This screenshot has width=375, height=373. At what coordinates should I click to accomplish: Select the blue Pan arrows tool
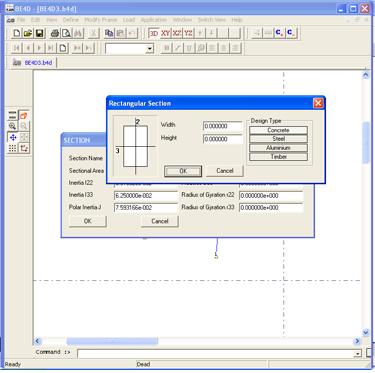13,137
